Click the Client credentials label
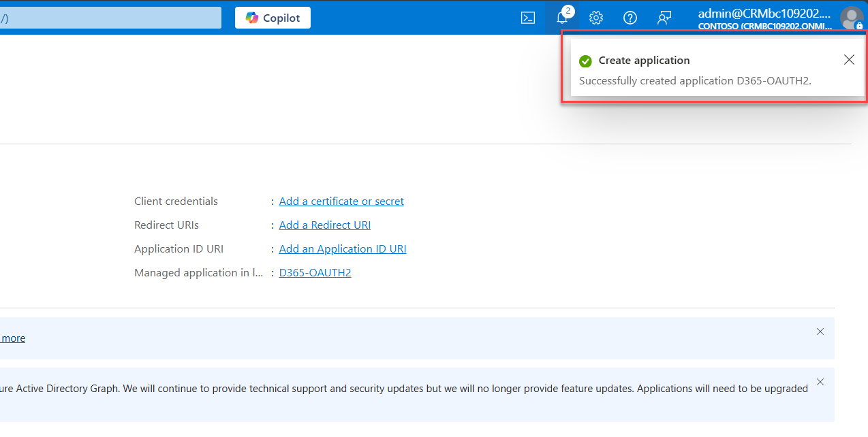868x437 pixels. point(176,201)
